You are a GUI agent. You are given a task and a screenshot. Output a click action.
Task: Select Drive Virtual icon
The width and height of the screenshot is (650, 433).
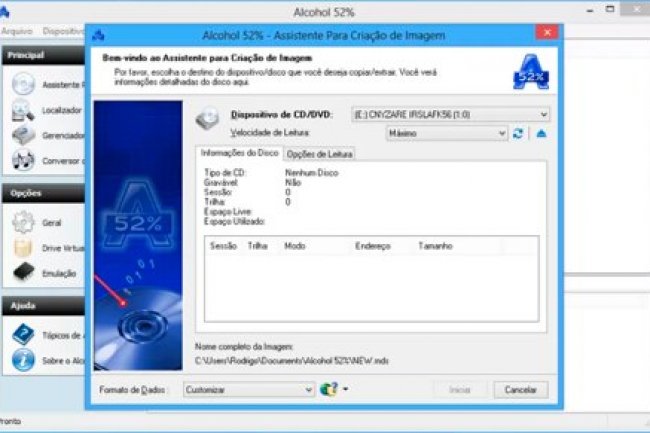(x=24, y=247)
